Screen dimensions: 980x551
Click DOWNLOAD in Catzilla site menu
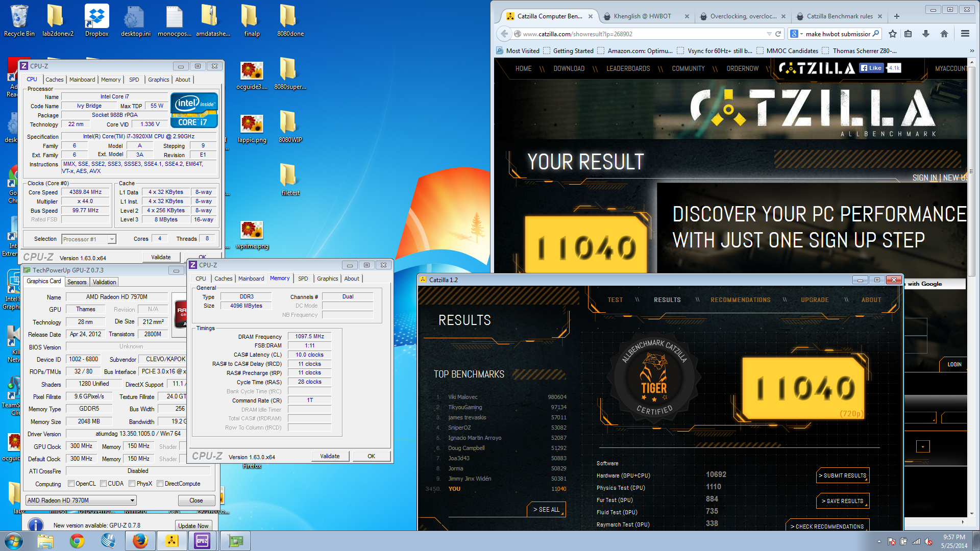point(569,68)
